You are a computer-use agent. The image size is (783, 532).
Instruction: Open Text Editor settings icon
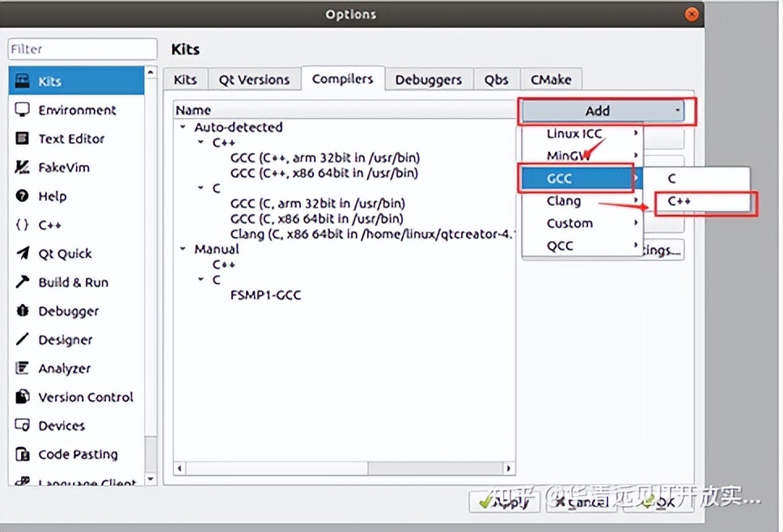click(23, 139)
